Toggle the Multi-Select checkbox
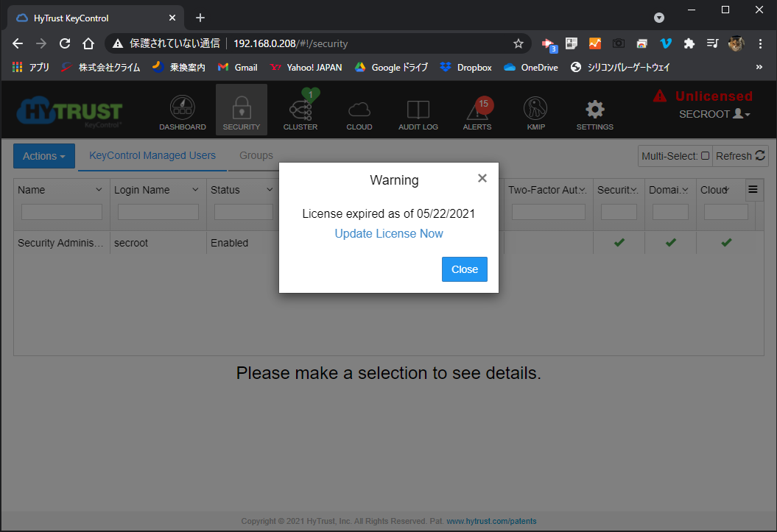Image resolution: width=777 pixels, height=532 pixels. (x=705, y=156)
